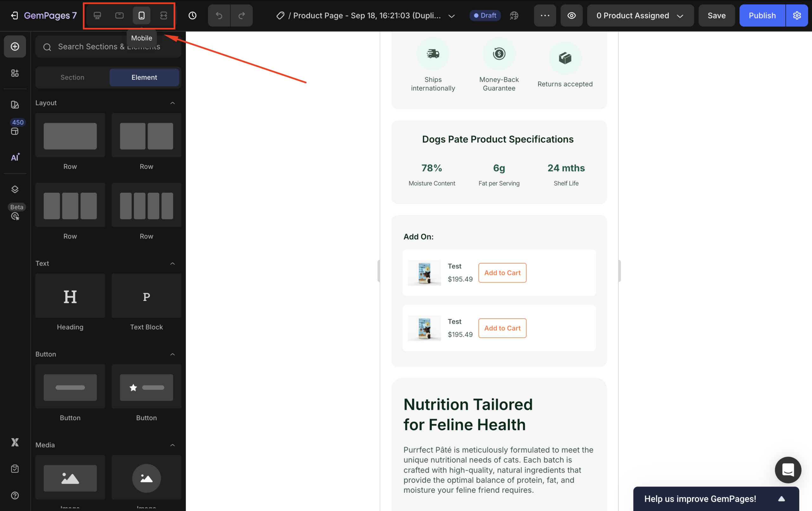Open the 0 Product Assigned dropdown
Viewport: 812px width, 511px height.
[640, 16]
